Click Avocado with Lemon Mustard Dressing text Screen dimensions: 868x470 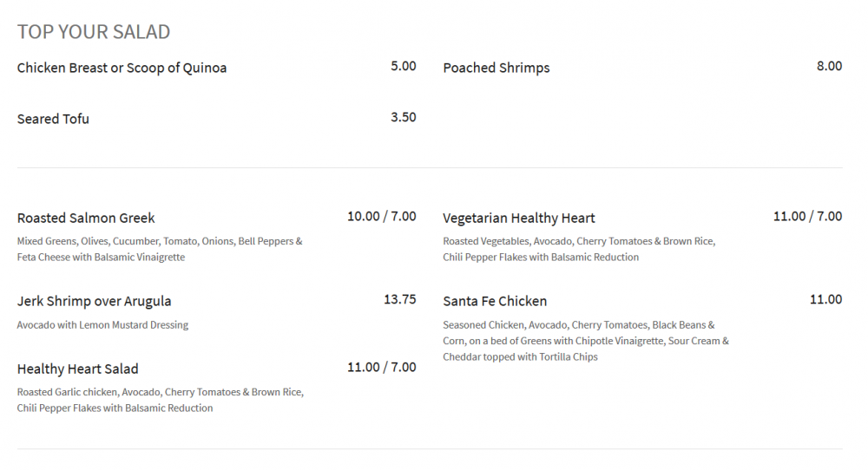(102, 325)
